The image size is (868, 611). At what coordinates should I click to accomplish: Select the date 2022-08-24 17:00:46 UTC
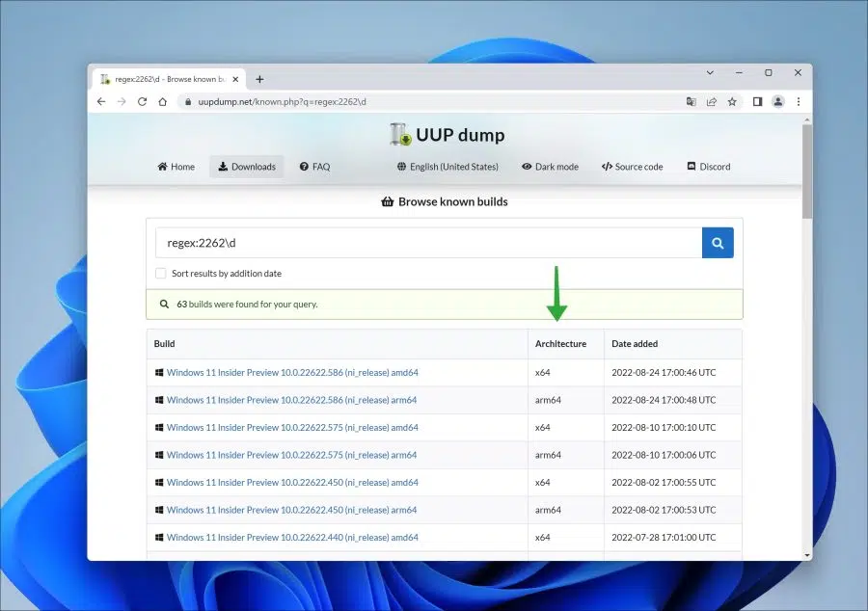pos(664,373)
